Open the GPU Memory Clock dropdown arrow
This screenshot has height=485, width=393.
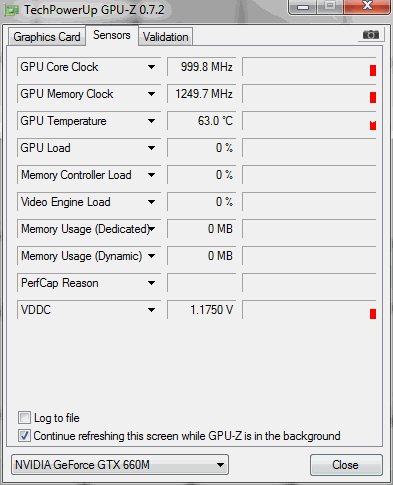click(x=151, y=94)
